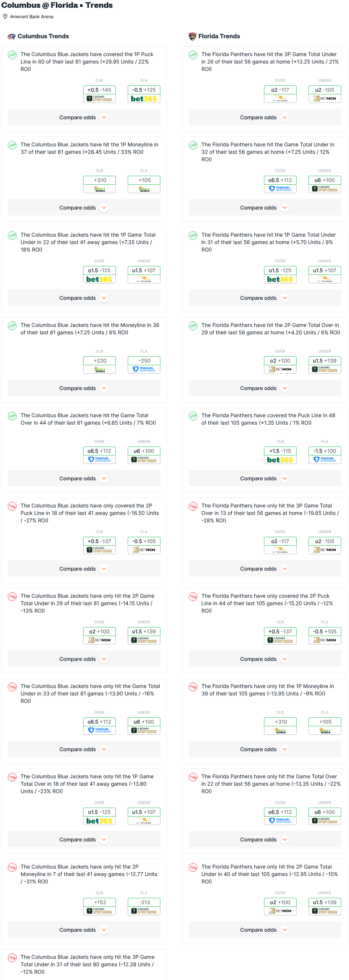Expand Compare odds under Columbus 2P Moneyline trend
This screenshot has height=980, width=349.
84,930
